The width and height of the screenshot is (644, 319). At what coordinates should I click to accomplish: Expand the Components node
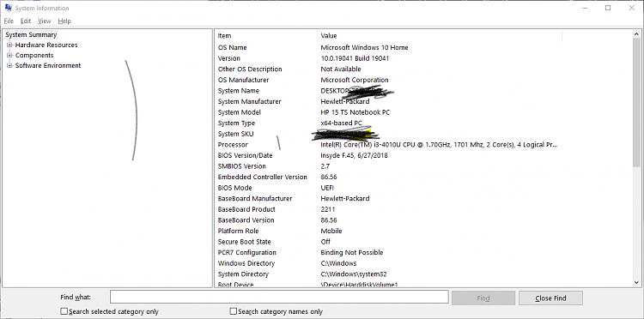(x=9, y=56)
